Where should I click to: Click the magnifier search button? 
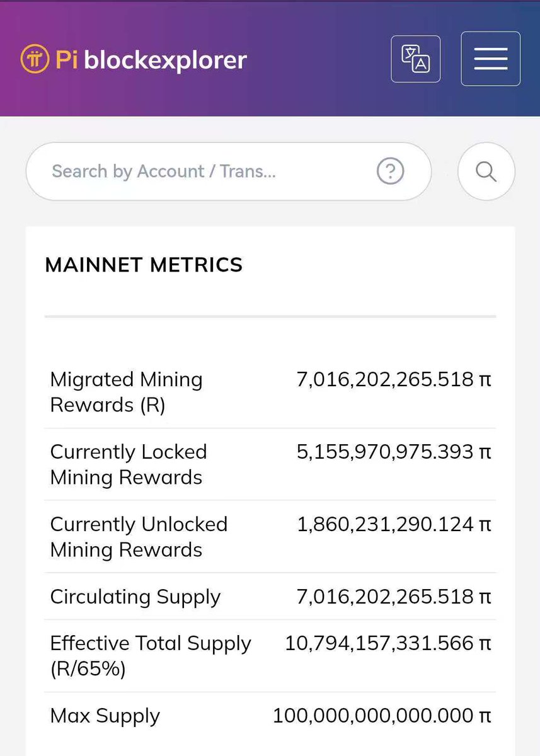point(486,171)
